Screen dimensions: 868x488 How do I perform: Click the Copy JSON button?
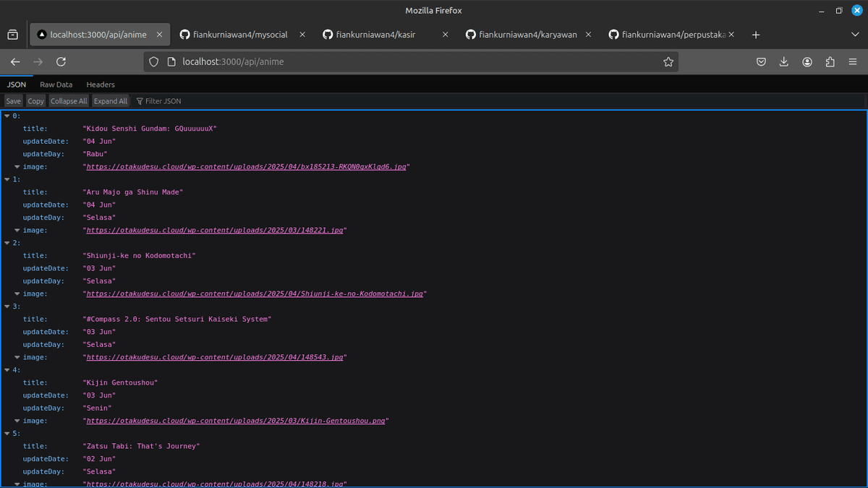click(35, 100)
